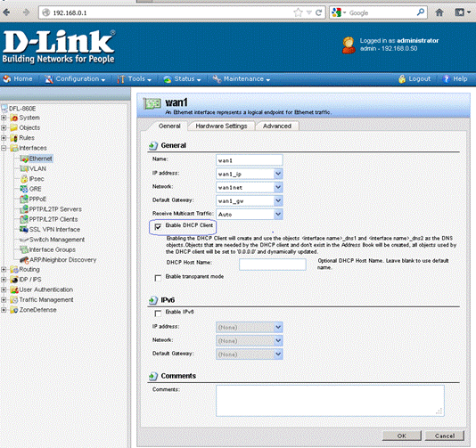476x448 pixels.
Task: Click the Logout link
Action: click(414, 79)
